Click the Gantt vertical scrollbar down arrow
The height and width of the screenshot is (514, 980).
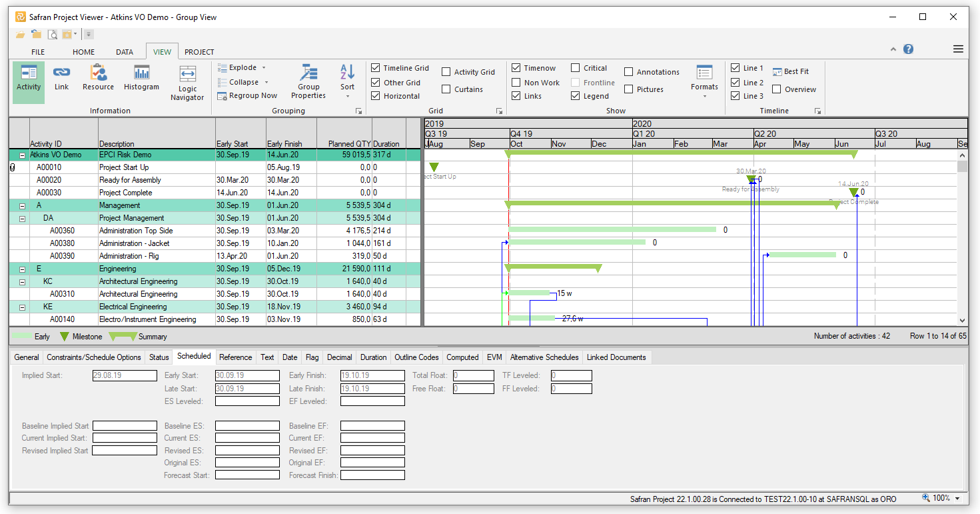point(962,321)
